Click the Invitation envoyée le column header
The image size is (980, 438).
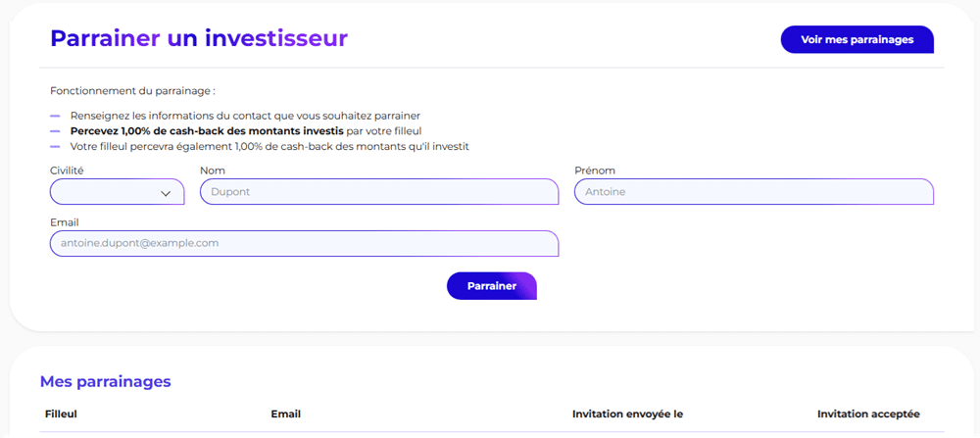click(627, 414)
